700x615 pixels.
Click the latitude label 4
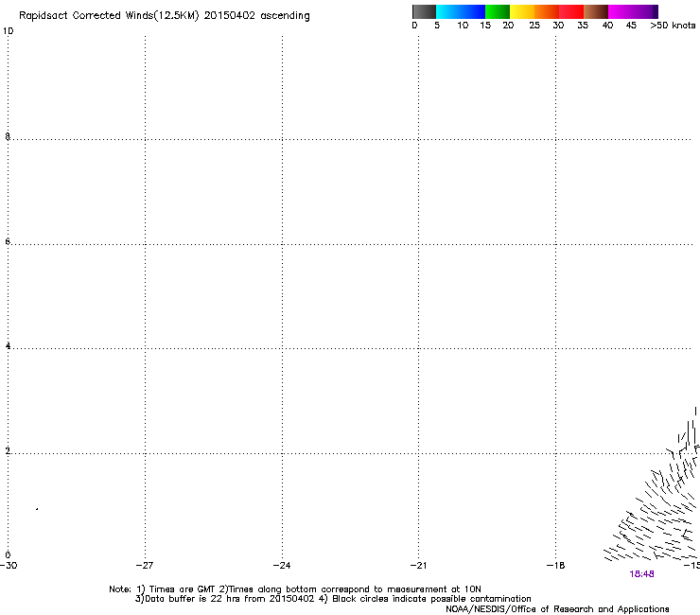pos(8,346)
